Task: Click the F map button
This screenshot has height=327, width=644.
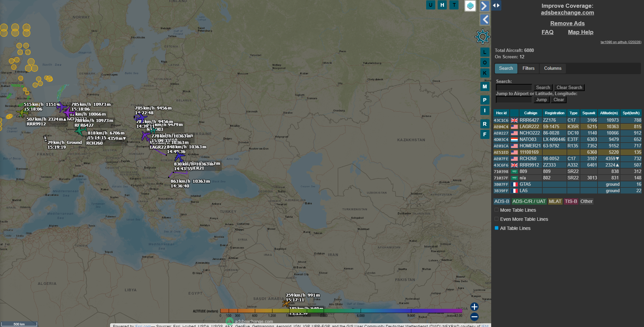Action: pyautogui.click(x=485, y=134)
